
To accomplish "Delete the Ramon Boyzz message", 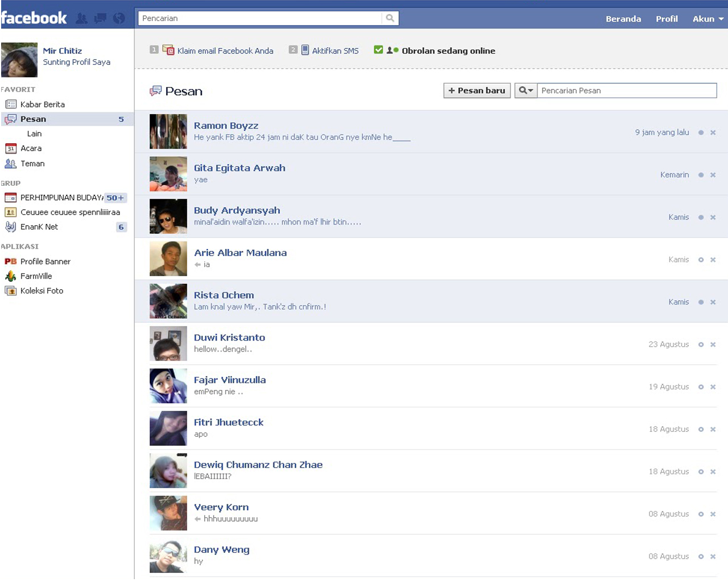I will pyautogui.click(x=713, y=132).
